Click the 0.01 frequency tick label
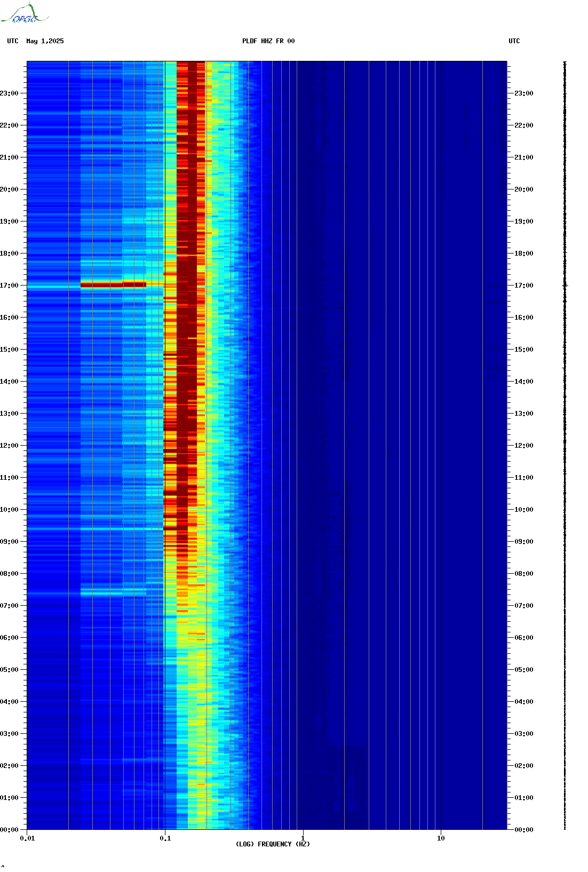Screen dimensions: 588x872 point(27,838)
